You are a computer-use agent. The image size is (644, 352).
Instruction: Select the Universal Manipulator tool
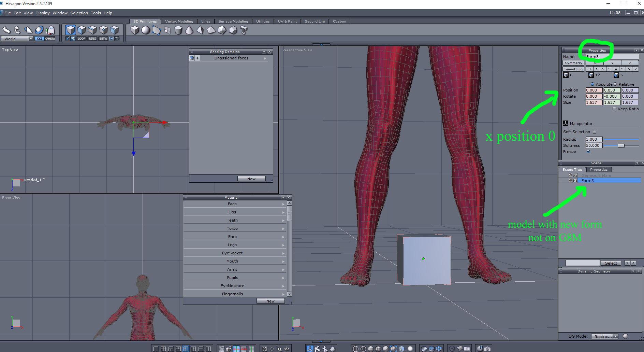(39, 30)
